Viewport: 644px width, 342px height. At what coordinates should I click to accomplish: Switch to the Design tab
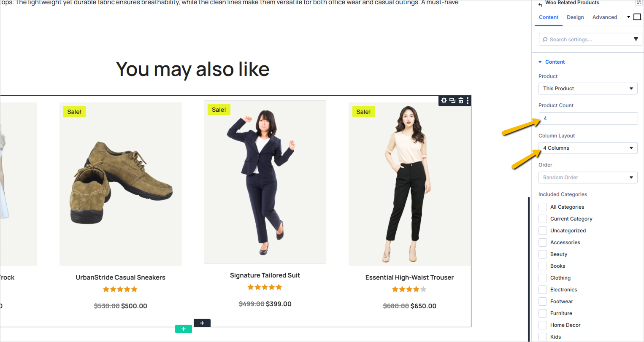point(575,17)
